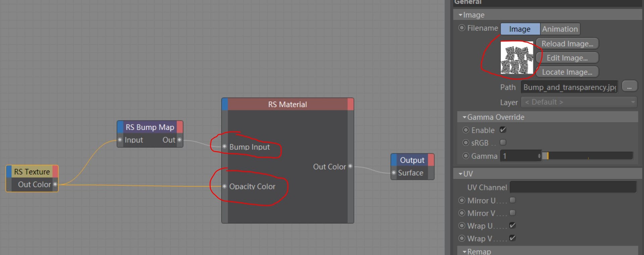The width and height of the screenshot is (644, 255).
Task: Click the sRGB animation radio dot
Action: coord(466,143)
